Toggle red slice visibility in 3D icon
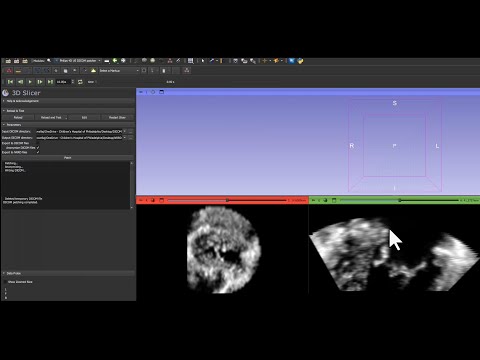This screenshot has width=480, height=360. (153, 200)
